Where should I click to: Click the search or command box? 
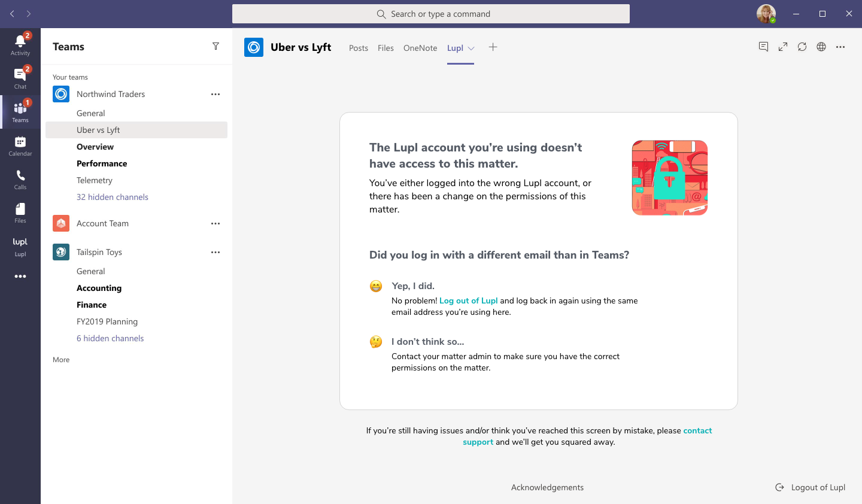pyautogui.click(x=431, y=14)
